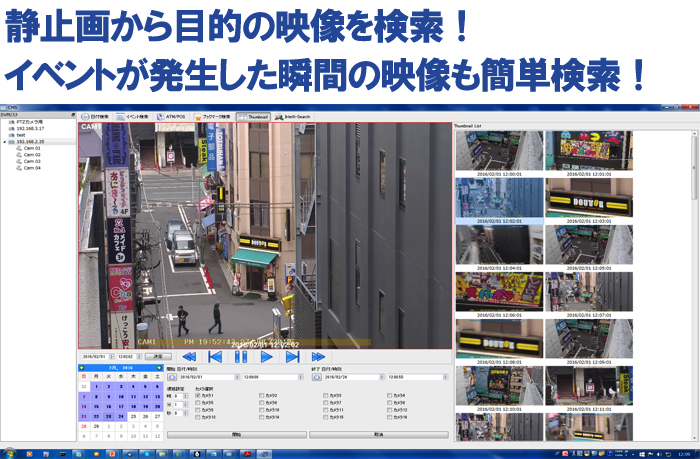
Task: Switch to the ATM/POS tab
Action: (x=171, y=117)
